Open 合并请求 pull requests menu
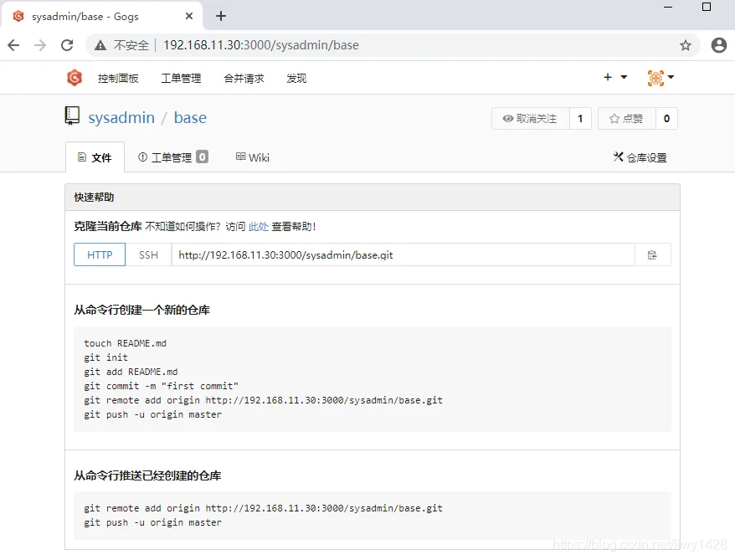The width and height of the screenshot is (735, 560). click(244, 78)
